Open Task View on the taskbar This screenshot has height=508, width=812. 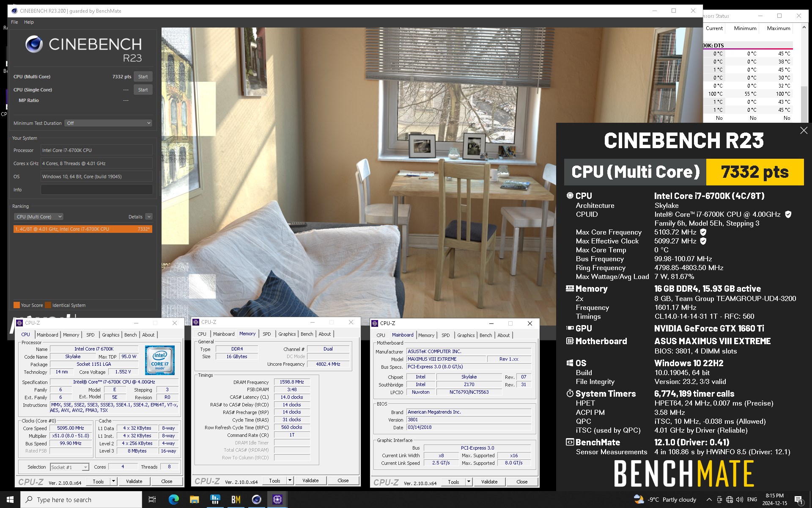pos(152,500)
